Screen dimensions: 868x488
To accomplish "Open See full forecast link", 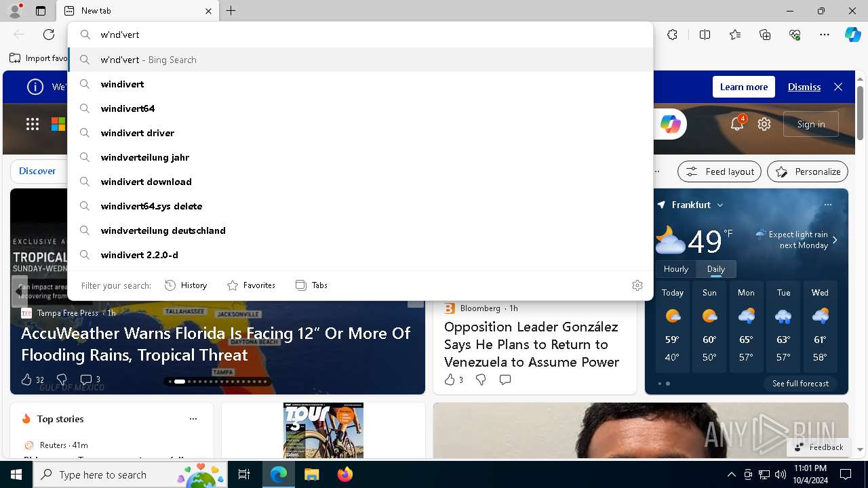I will click(800, 384).
